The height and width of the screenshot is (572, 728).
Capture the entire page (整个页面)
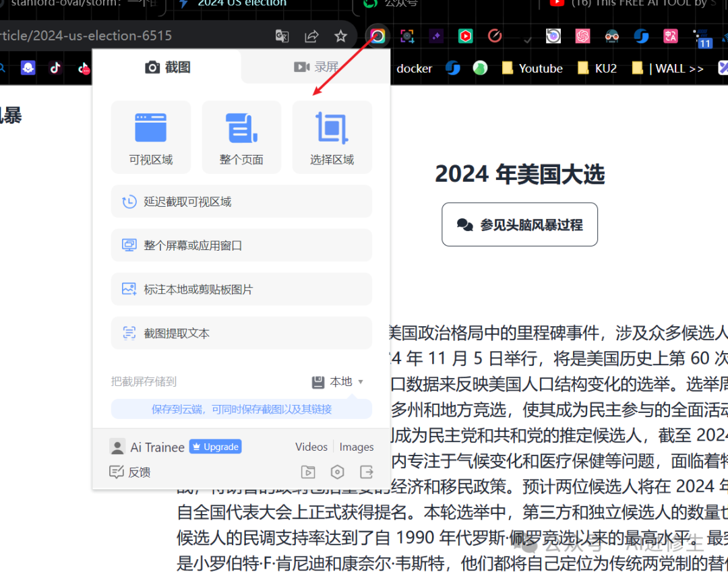[241, 137]
